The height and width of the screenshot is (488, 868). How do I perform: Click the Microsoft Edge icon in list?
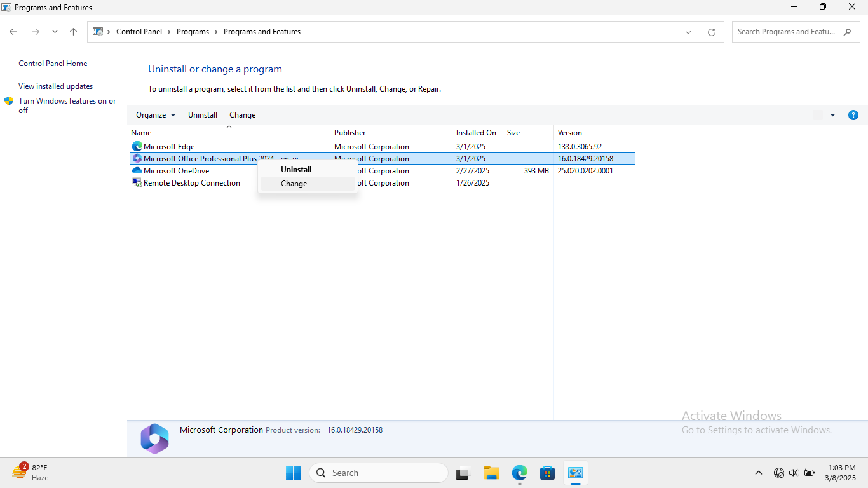pos(137,147)
